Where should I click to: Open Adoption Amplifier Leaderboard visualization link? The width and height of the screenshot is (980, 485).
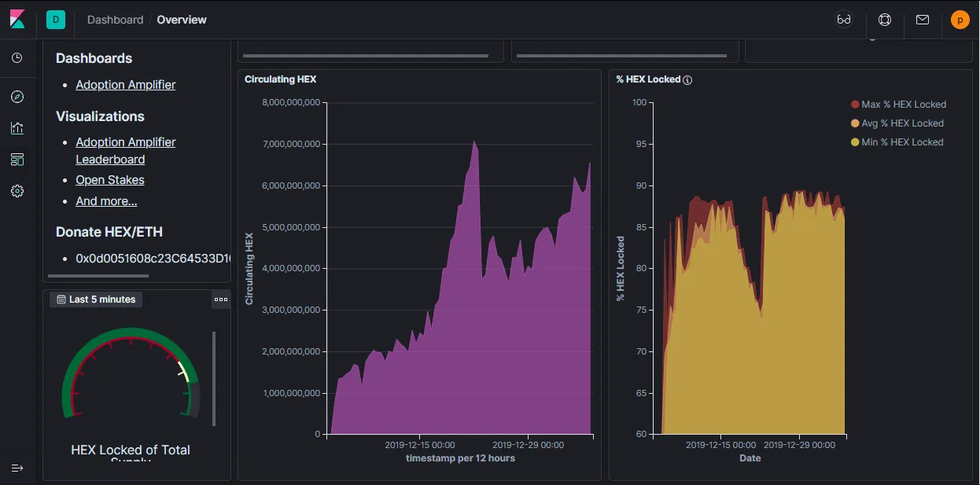pos(126,150)
